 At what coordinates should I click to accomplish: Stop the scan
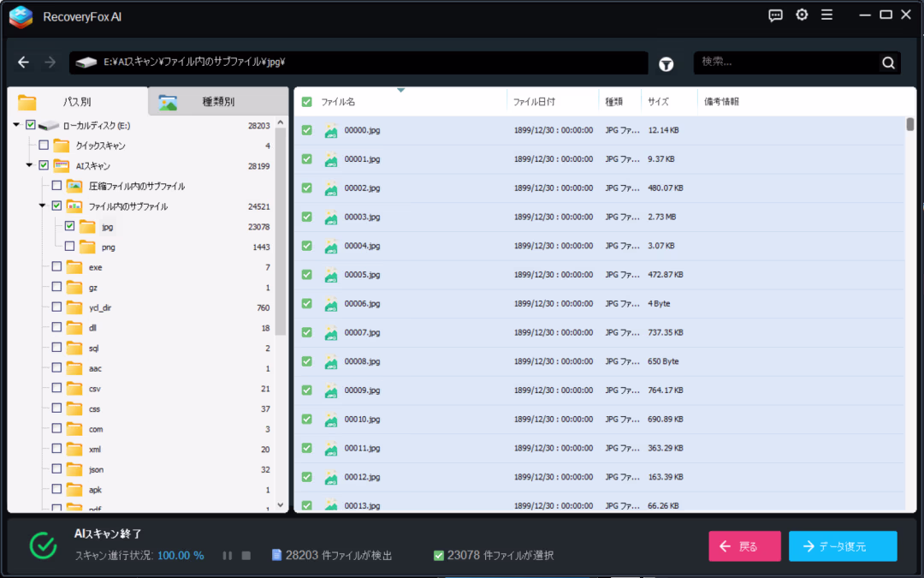coord(246,556)
